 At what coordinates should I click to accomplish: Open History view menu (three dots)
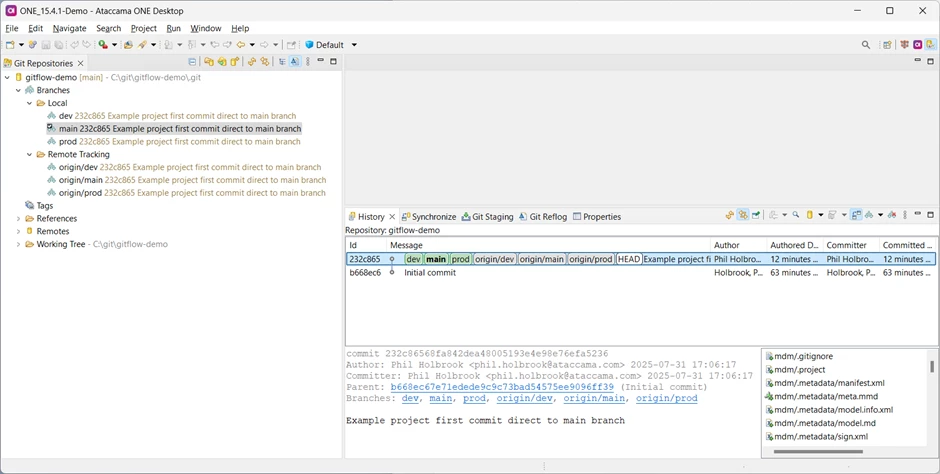click(905, 215)
